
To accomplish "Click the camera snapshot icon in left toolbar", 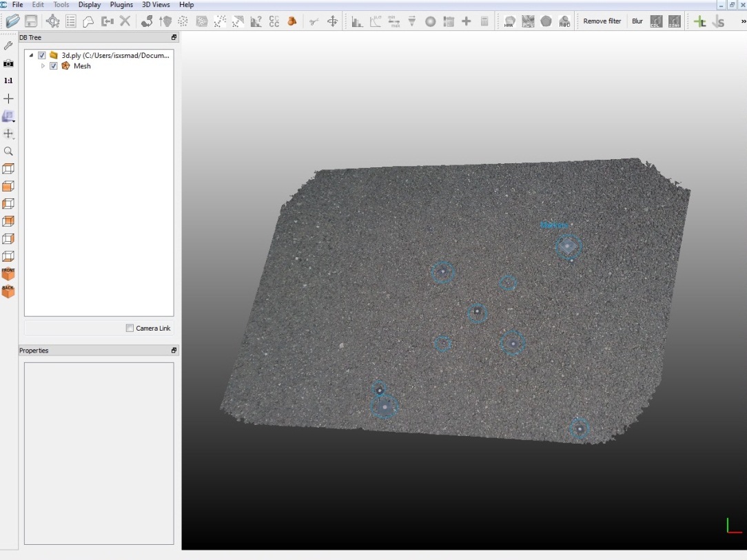I will [x=8, y=63].
